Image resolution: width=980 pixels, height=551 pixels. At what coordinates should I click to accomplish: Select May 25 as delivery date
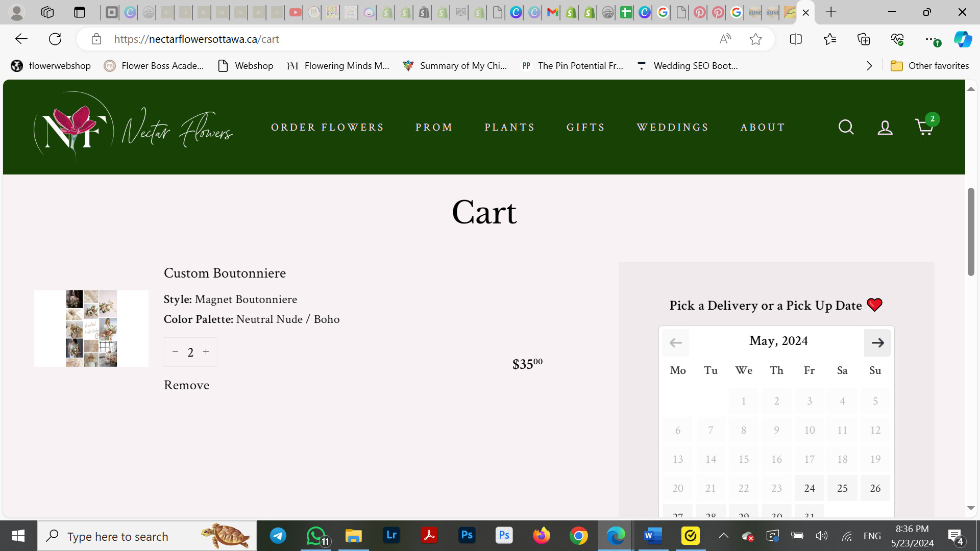tap(842, 488)
